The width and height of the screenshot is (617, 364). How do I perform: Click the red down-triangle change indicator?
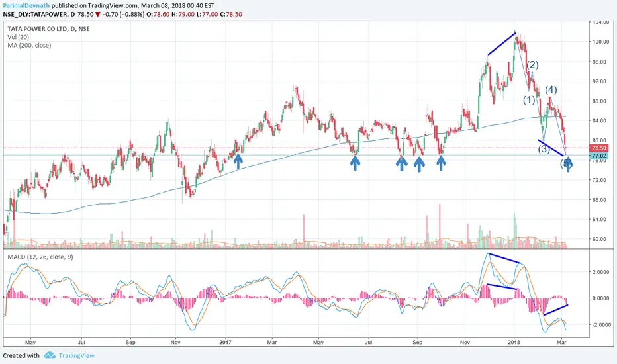pos(97,15)
